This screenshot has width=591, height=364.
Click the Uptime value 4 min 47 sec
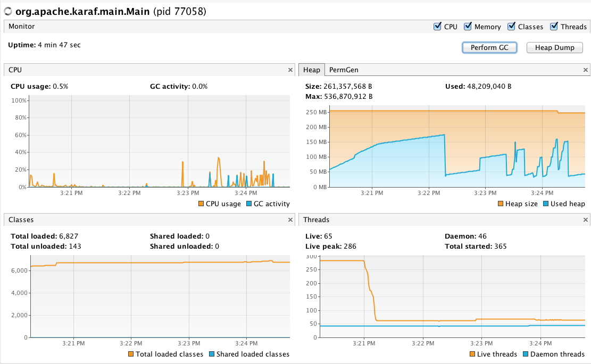tap(59, 45)
